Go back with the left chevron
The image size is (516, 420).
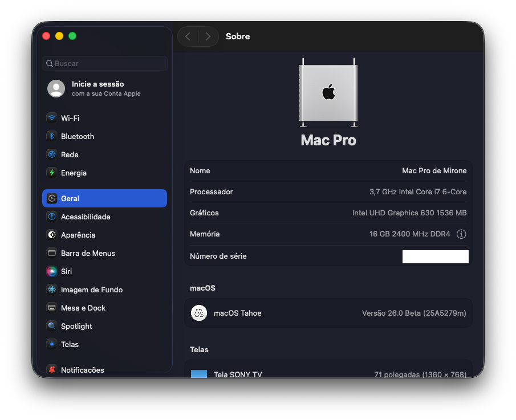tap(188, 36)
